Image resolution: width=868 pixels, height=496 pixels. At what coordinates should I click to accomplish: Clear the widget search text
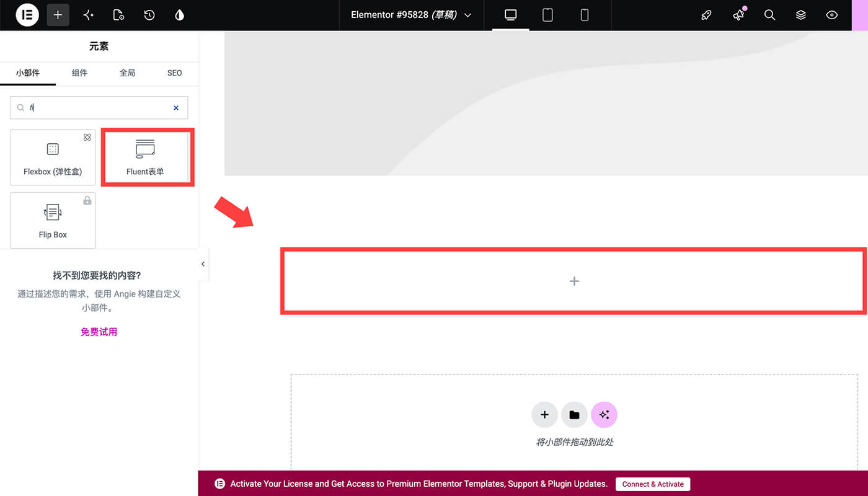(176, 108)
